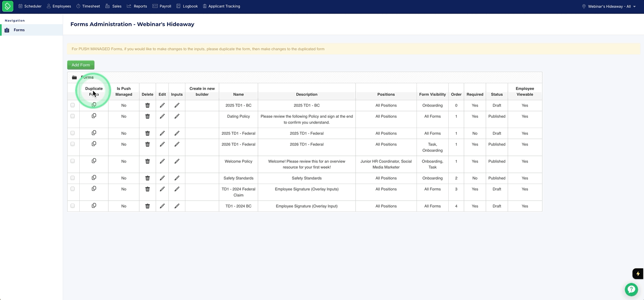Open the Timesheet menu

tap(88, 6)
